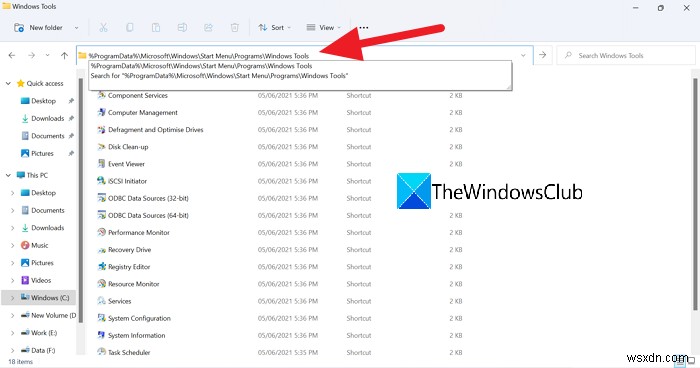
Task: Click the Disk Clean-up shortcut icon
Action: [x=101, y=147]
